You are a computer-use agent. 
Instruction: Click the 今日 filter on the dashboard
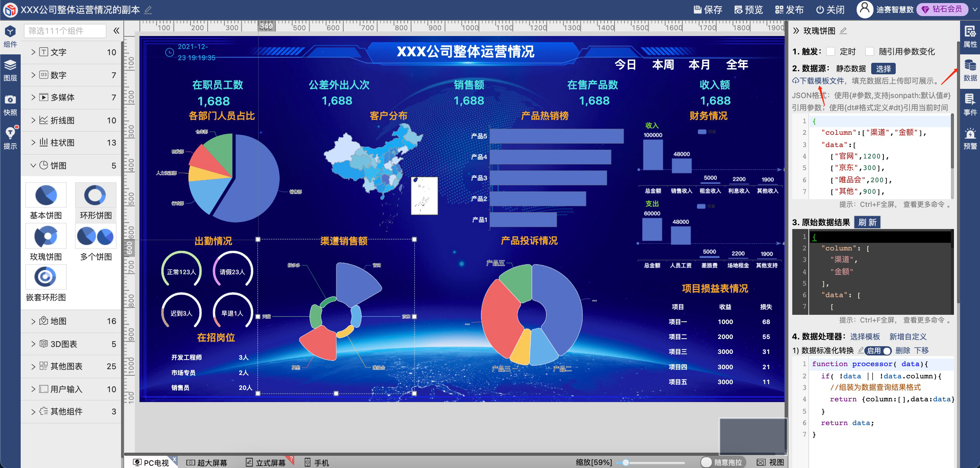point(625,65)
